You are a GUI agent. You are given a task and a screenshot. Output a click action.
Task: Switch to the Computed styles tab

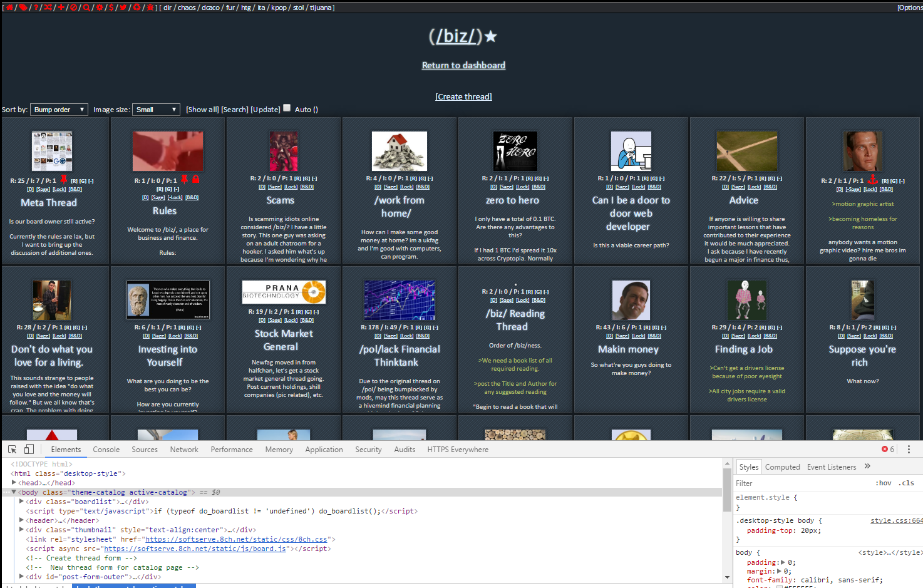click(782, 467)
